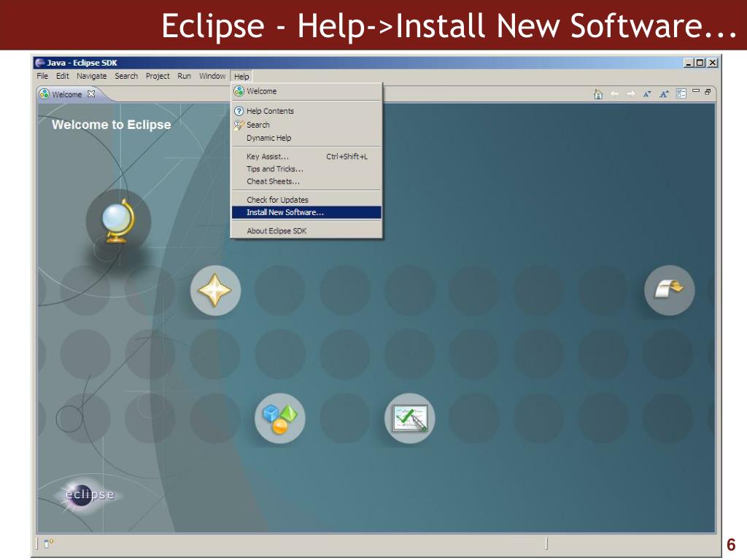Image resolution: width=747 pixels, height=560 pixels.
Task: Open Cheat Sheets...
Action: [306, 182]
